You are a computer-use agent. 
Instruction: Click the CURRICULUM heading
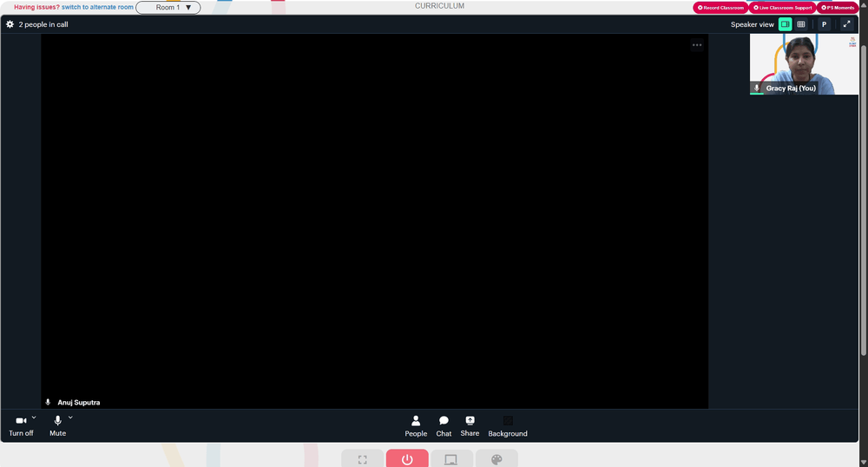point(439,6)
